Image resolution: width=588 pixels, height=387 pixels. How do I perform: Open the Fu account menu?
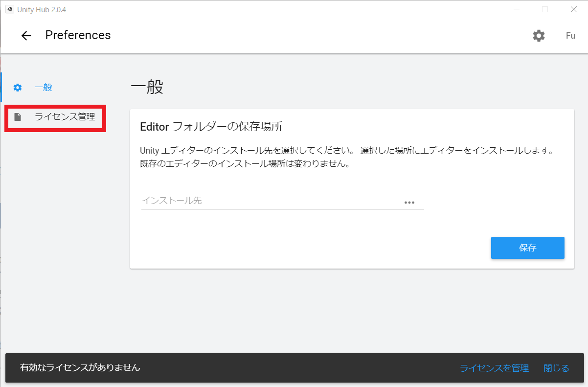[x=570, y=36]
